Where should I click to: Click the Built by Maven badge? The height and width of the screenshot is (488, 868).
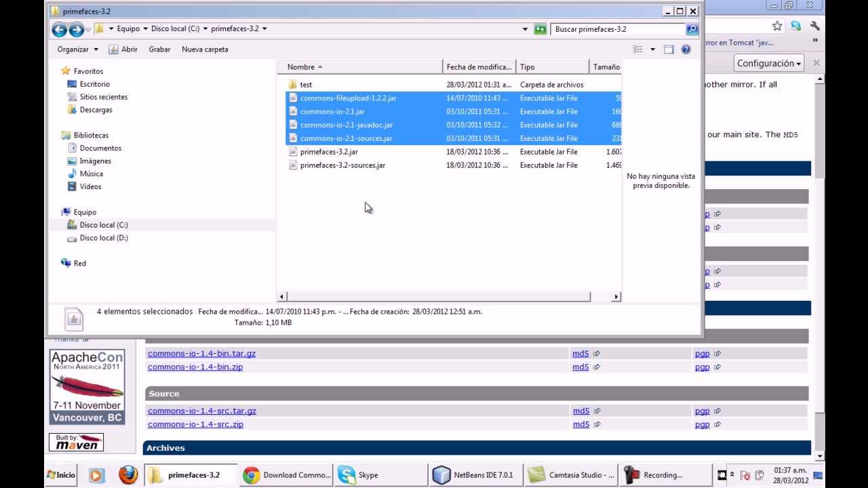pyautogui.click(x=76, y=443)
